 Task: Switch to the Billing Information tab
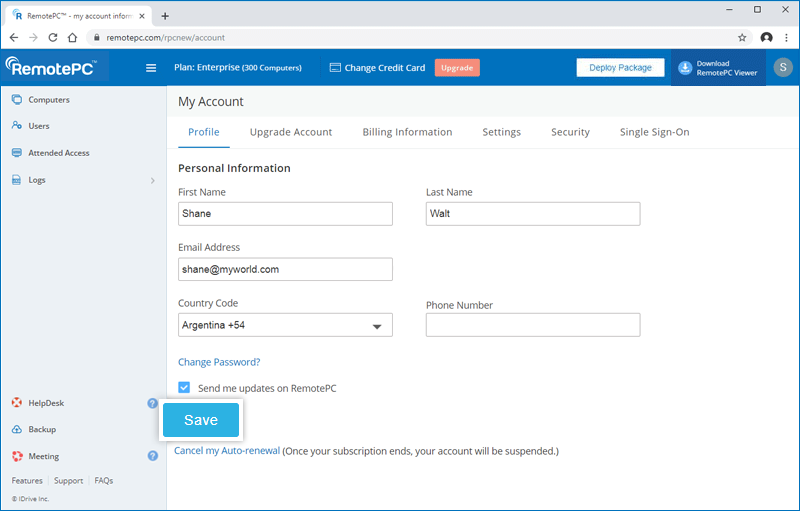point(407,132)
